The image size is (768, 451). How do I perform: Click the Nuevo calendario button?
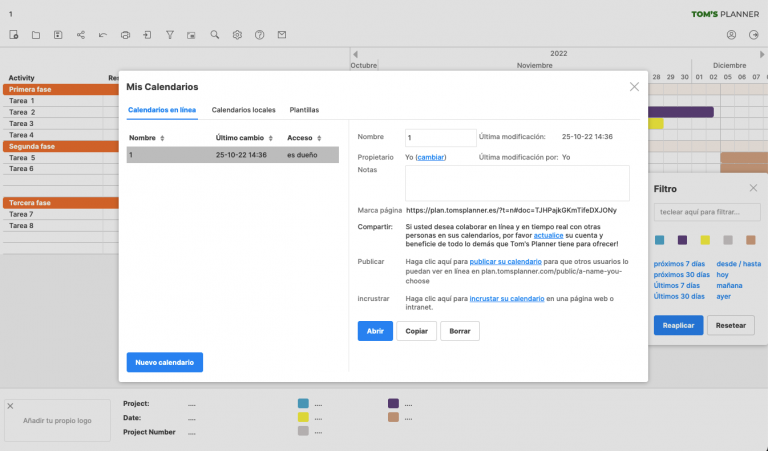(165, 362)
